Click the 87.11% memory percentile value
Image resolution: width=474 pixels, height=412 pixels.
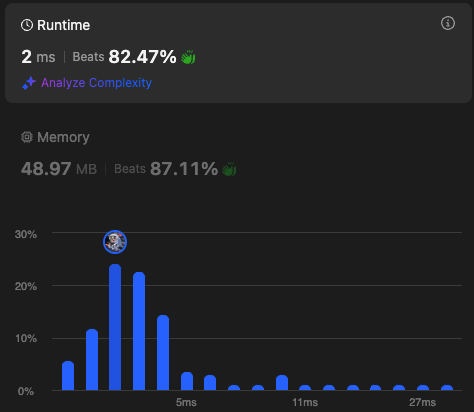(x=184, y=169)
